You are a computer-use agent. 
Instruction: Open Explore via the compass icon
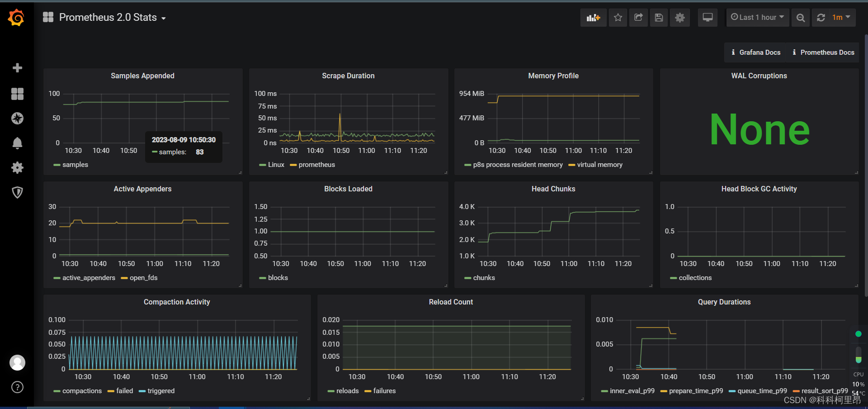pyautogui.click(x=17, y=119)
